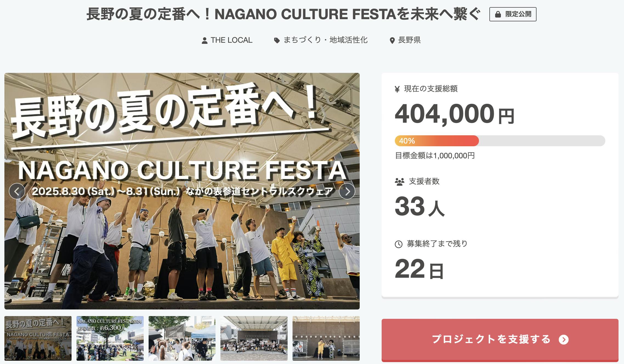The width and height of the screenshot is (624, 364).
Task: Select the first thumbnail titled 長野の夏の定番へ
Action: 38,338
